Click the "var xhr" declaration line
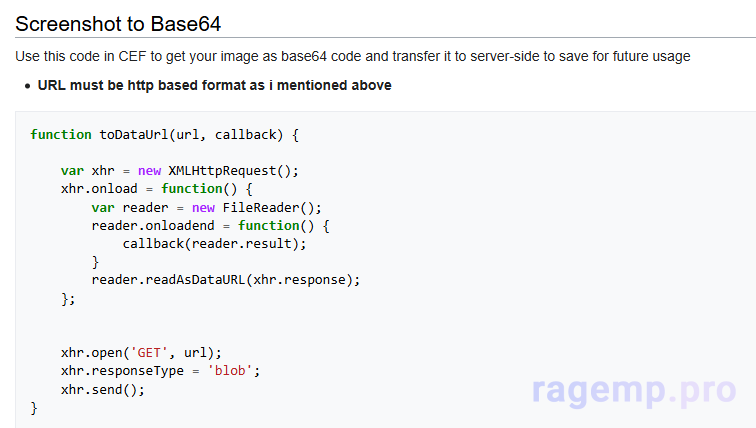Viewport: 756px width, 428px height. coord(179,171)
